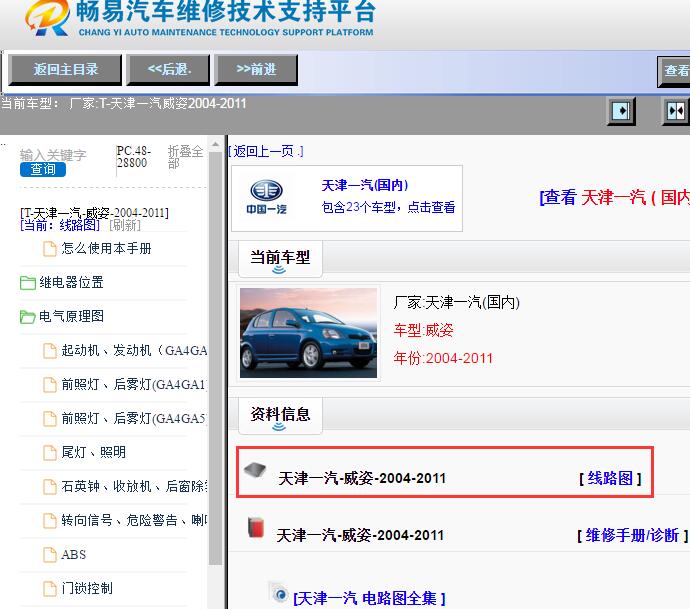Click the double-arrow panel collapse icon

point(676,110)
